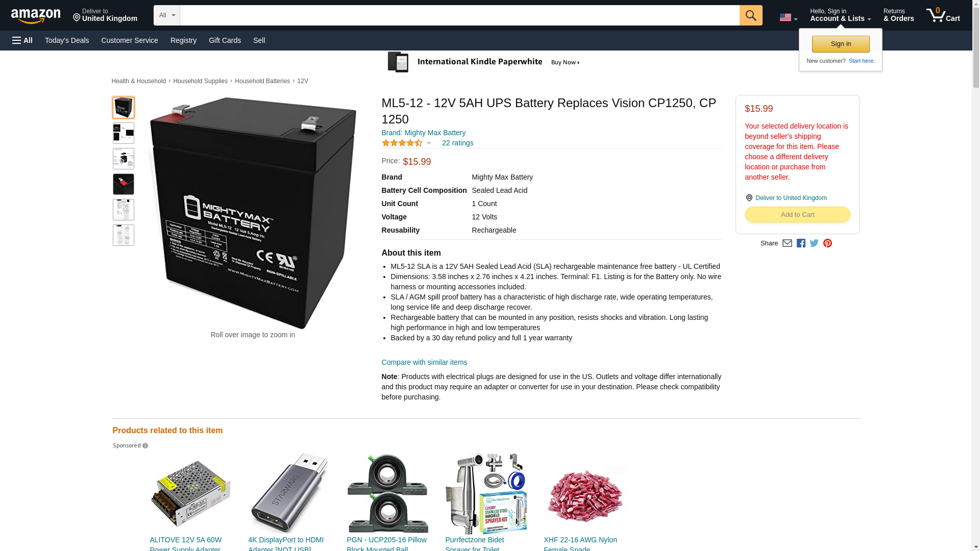Select the red terminal battery thumbnail

point(124,184)
